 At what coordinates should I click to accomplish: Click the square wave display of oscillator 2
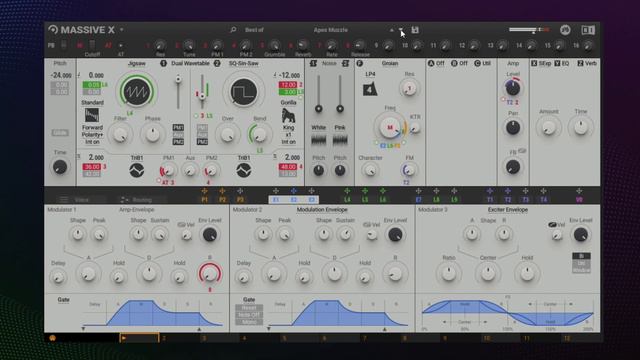243,91
